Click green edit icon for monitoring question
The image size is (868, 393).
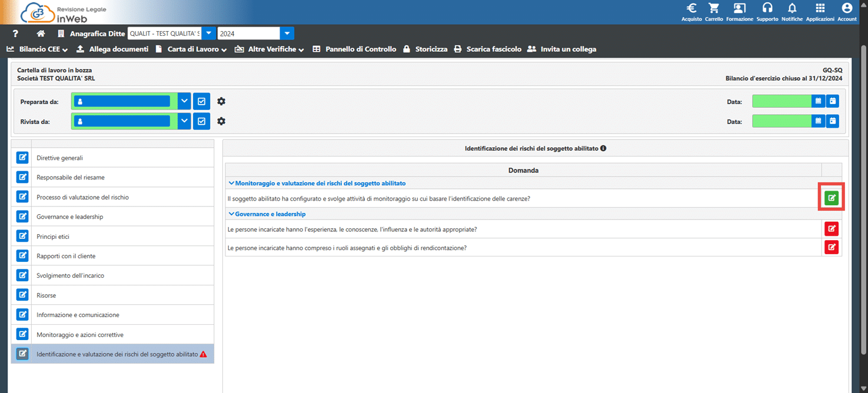(x=831, y=198)
